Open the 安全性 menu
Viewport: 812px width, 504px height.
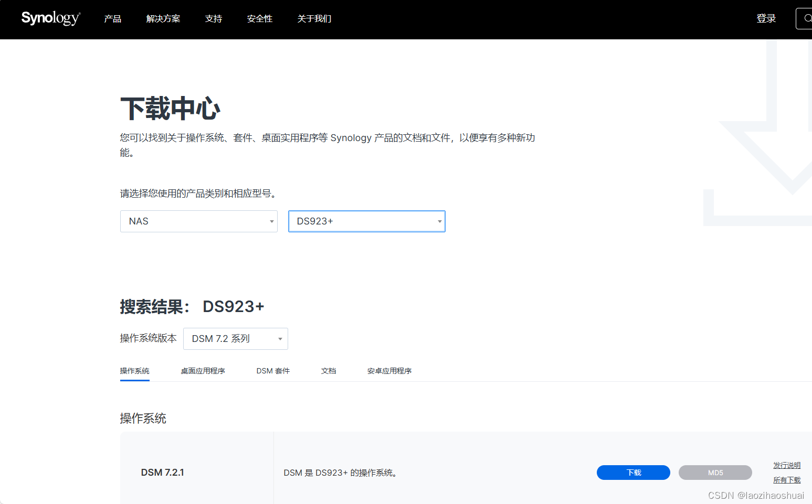coord(259,19)
